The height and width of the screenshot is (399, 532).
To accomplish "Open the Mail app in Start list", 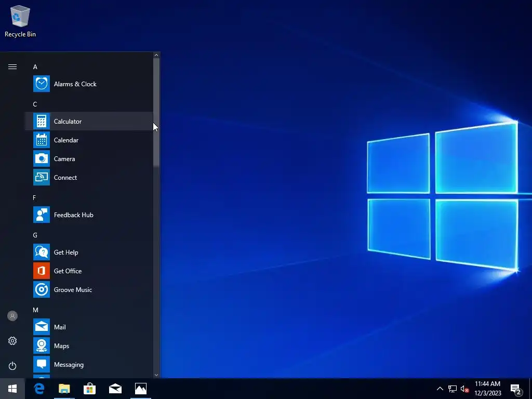I will [x=89, y=327].
